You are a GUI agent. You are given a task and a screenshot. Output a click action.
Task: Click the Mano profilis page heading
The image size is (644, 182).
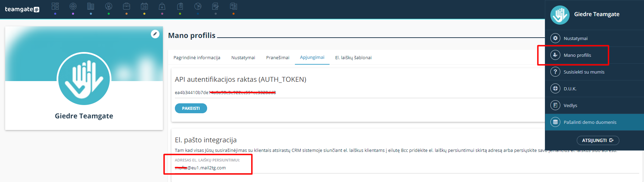click(192, 36)
